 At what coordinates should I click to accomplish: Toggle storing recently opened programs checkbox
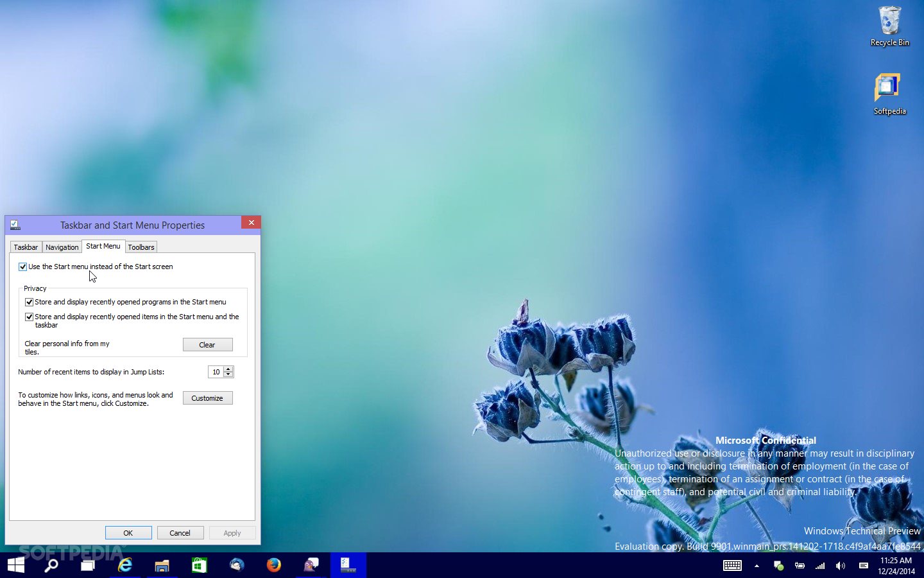(x=29, y=302)
